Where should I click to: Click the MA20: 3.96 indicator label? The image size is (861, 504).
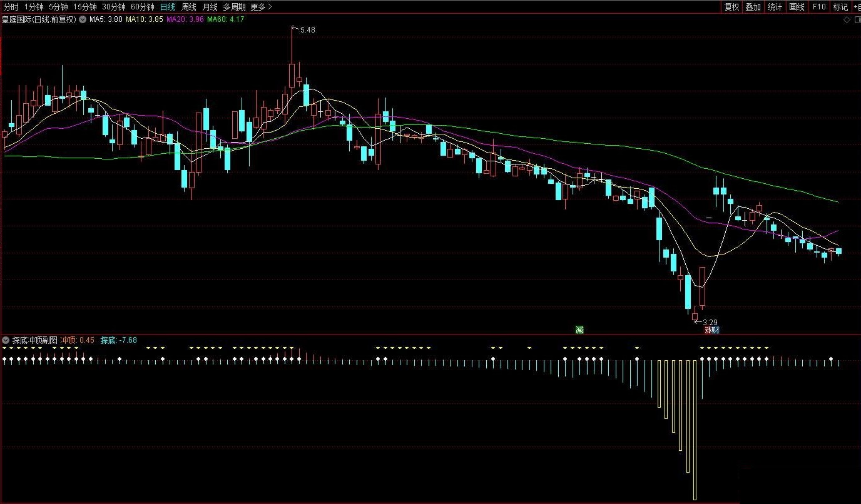[185, 19]
